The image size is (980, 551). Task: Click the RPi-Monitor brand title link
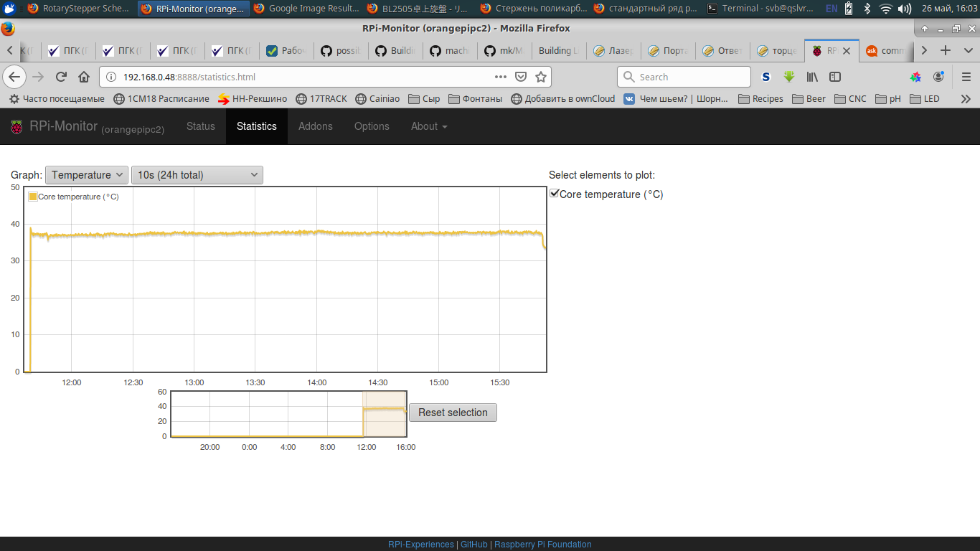[64, 126]
